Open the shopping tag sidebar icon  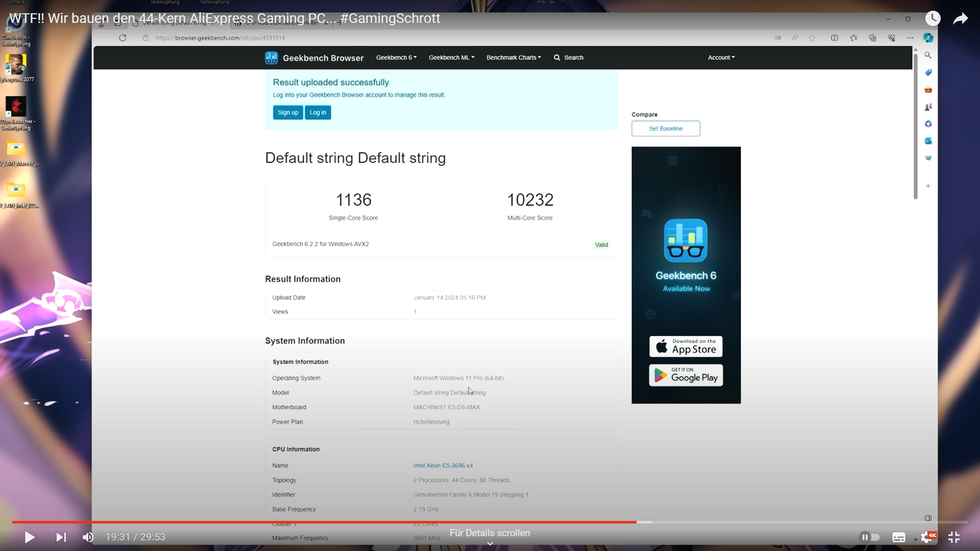coord(928,72)
